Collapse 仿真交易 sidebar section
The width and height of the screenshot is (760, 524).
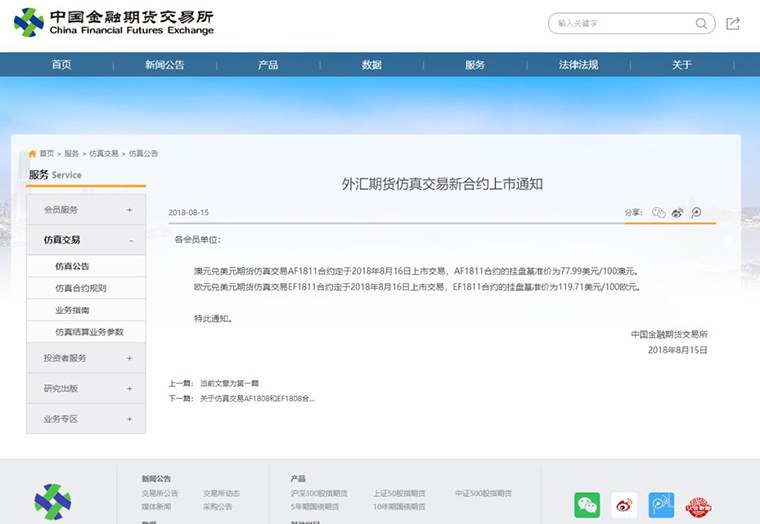point(86,240)
